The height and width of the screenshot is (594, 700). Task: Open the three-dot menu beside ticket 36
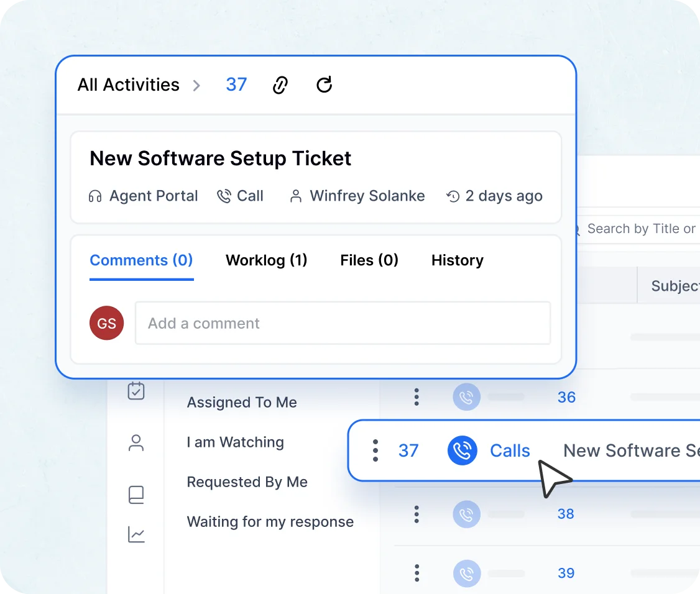click(417, 396)
